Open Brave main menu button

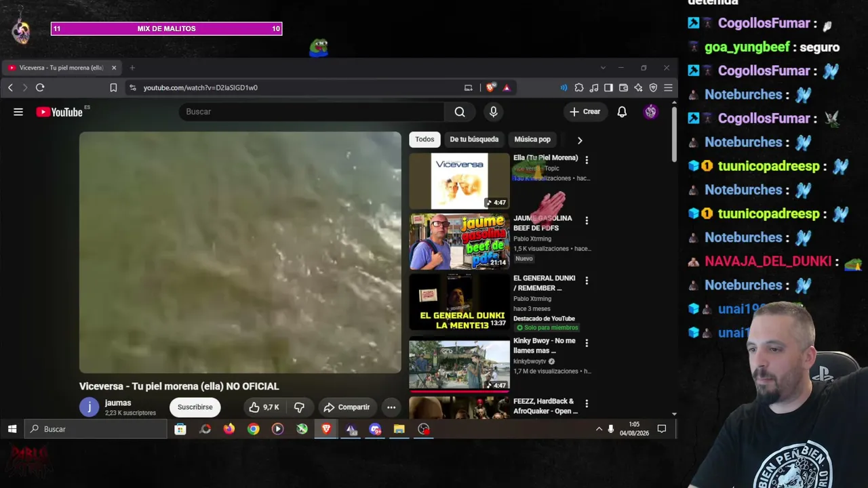point(668,87)
